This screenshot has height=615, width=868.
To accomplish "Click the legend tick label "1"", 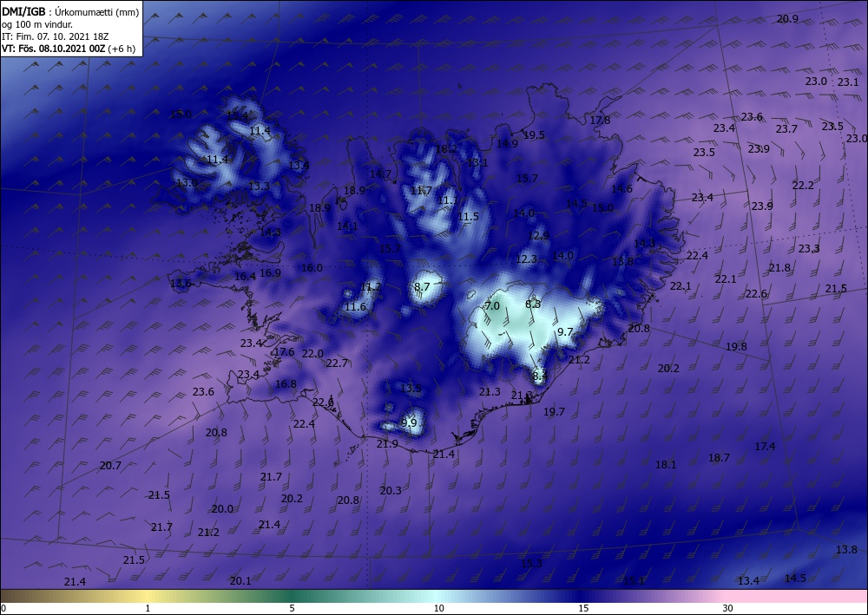I will tap(148, 608).
